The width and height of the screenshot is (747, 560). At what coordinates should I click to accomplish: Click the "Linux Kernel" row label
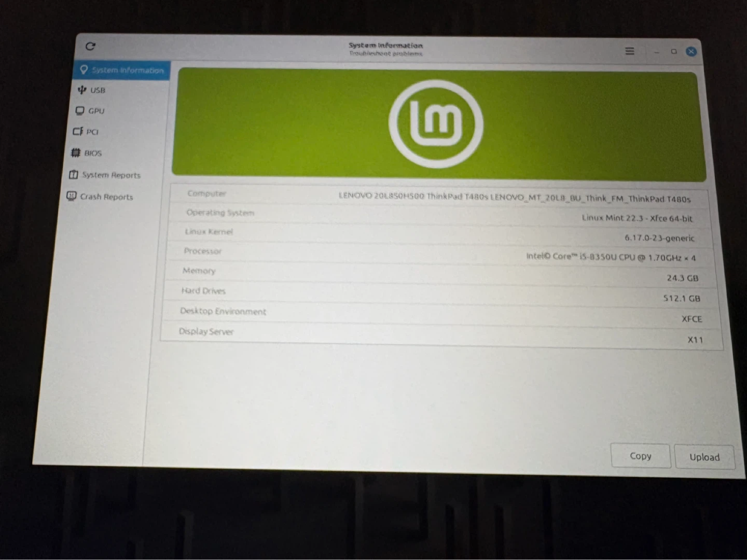209,232
